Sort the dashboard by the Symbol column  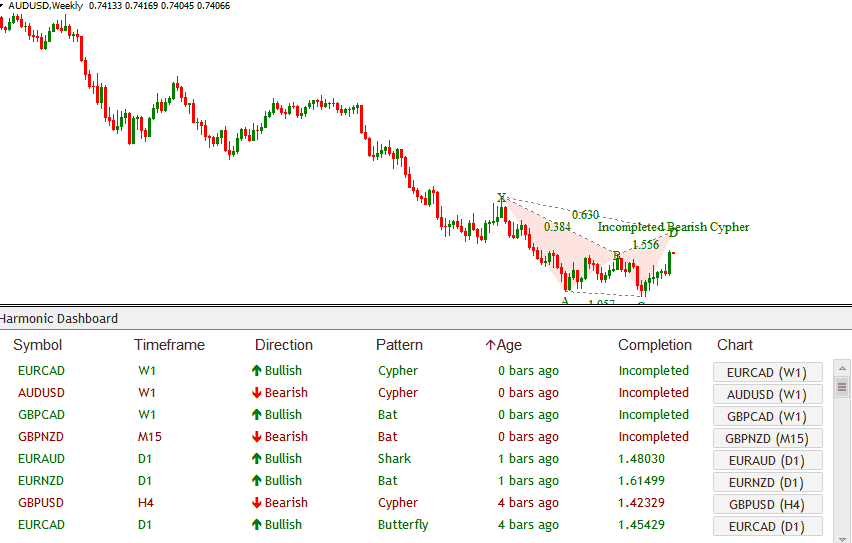[x=37, y=345]
